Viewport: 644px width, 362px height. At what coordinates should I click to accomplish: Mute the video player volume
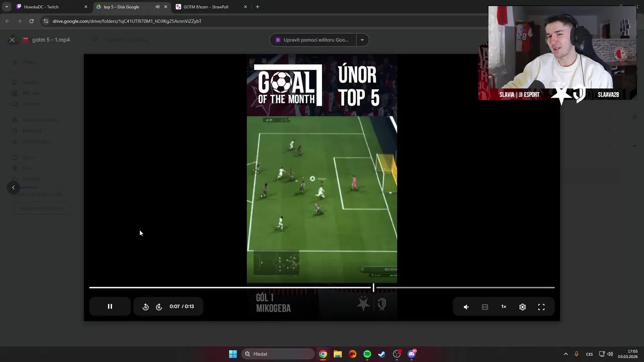tap(466, 307)
